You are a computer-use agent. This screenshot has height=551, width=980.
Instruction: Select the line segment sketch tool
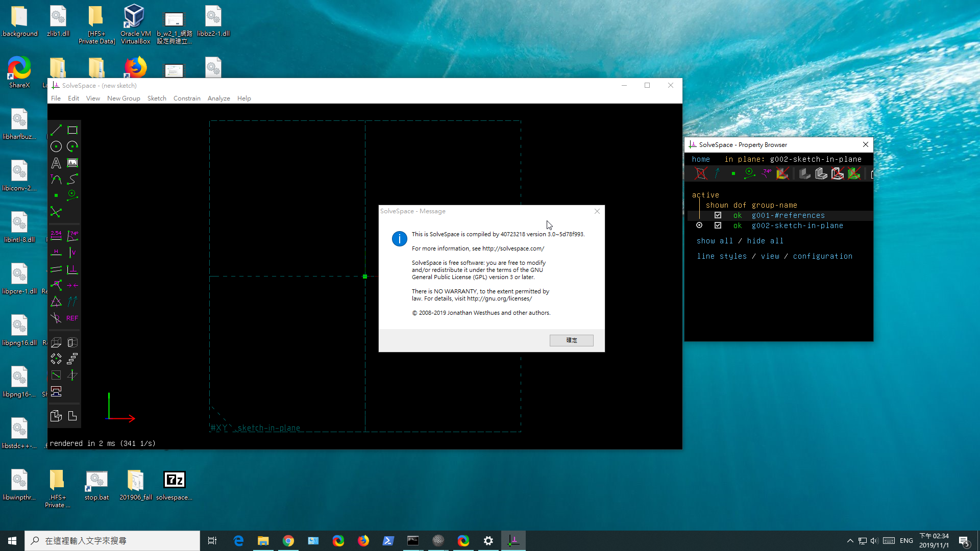[56, 130]
